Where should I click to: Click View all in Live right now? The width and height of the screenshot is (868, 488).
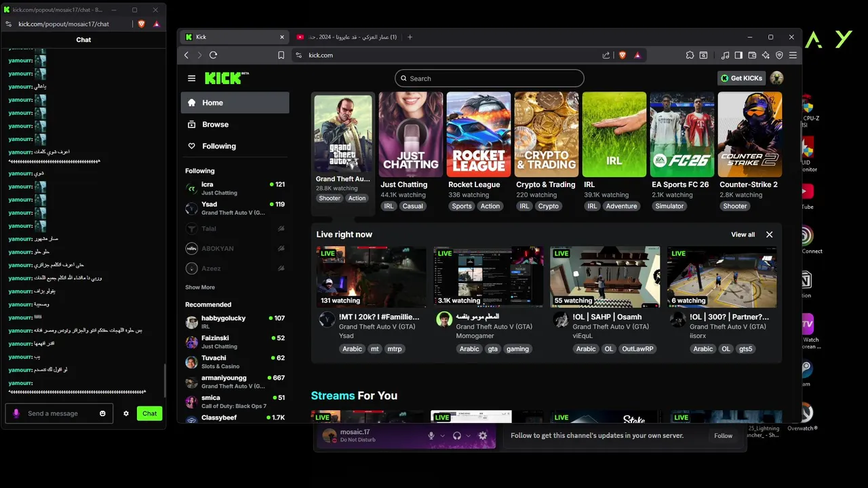pos(743,235)
